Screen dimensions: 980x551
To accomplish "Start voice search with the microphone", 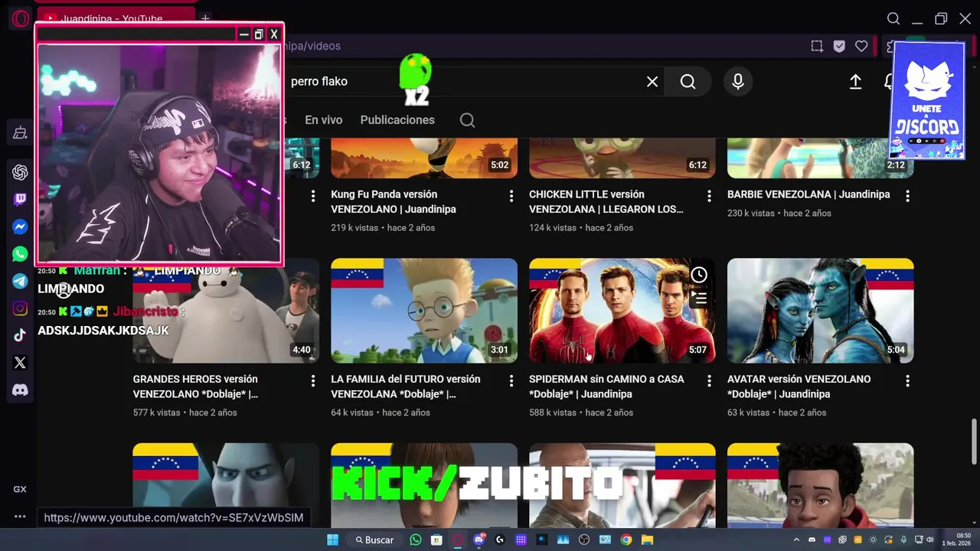I will [738, 81].
